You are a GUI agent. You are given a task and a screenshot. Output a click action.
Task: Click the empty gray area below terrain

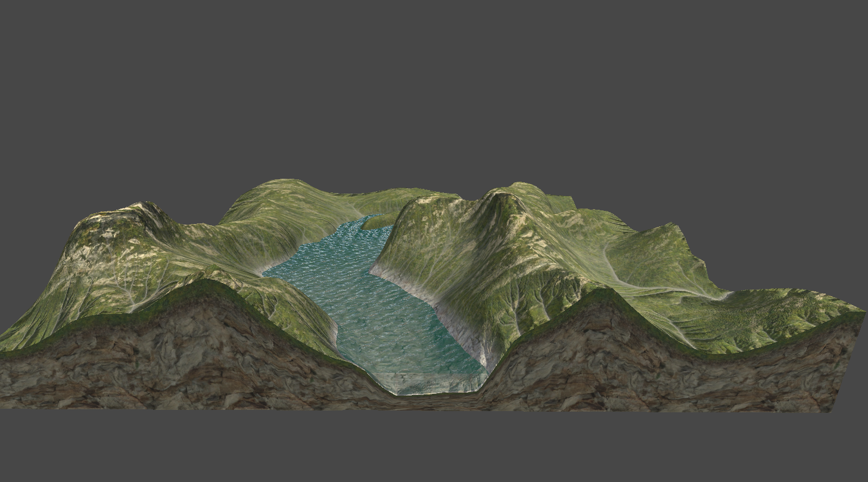click(x=434, y=447)
